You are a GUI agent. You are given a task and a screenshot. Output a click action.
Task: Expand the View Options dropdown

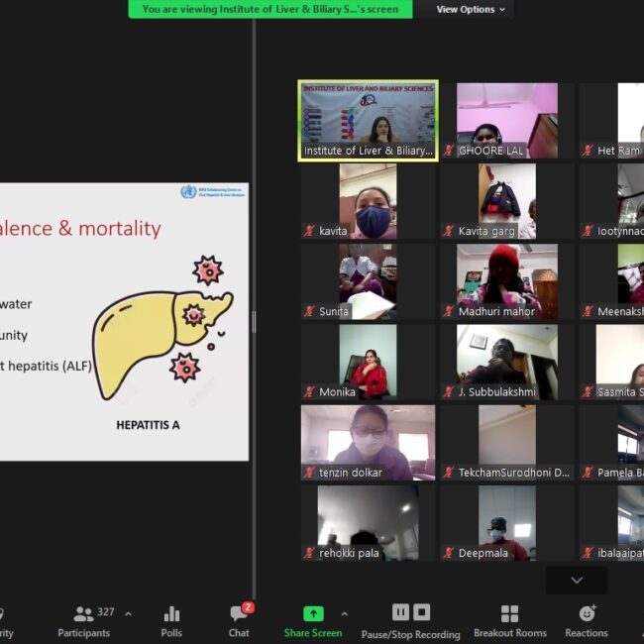pyautogui.click(x=472, y=9)
